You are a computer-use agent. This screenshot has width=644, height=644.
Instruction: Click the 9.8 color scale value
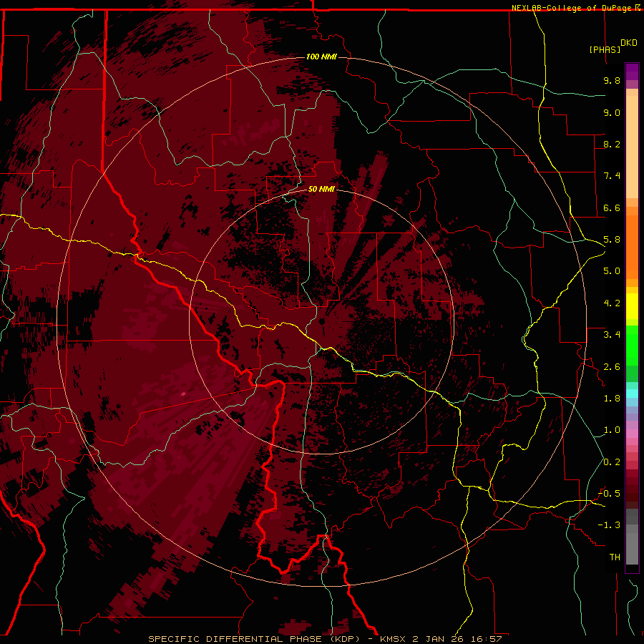[x=612, y=80]
